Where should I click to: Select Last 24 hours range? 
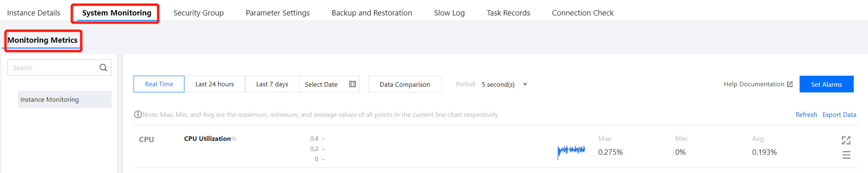coord(215,84)
